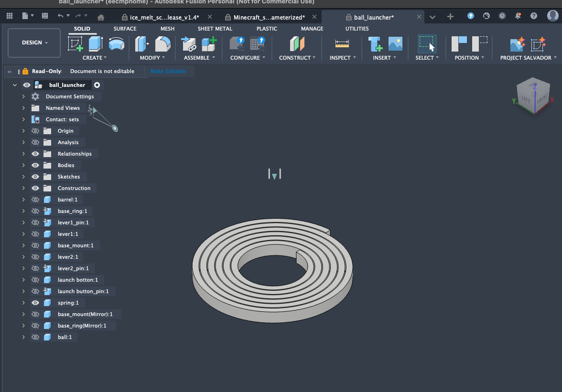The height and width of the screenshot is (392, 562).
Task: Open the Minecraft document tab
Action: click(269, 17)
